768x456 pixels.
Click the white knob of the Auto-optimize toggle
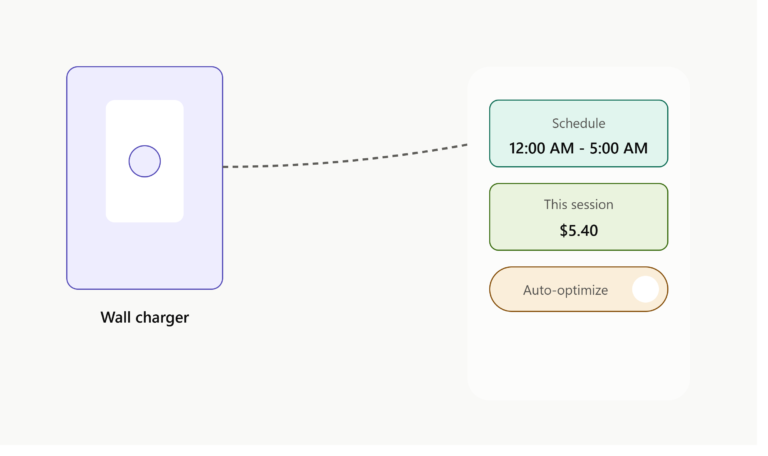coord(646,289)
